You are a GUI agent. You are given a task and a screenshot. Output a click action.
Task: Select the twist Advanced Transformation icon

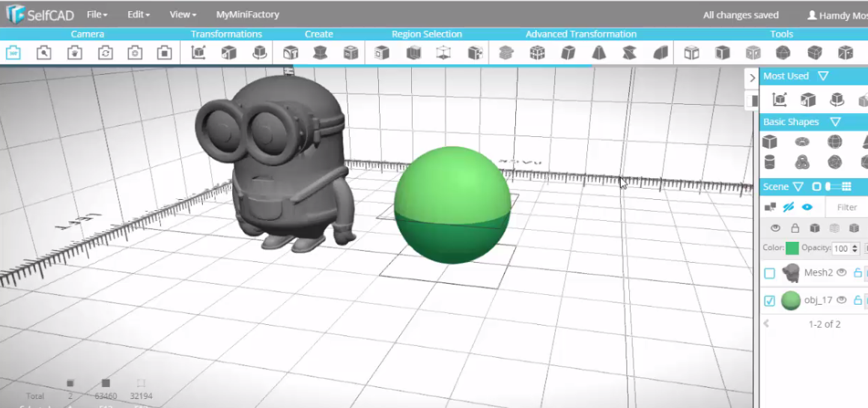(x=629, y=53)
